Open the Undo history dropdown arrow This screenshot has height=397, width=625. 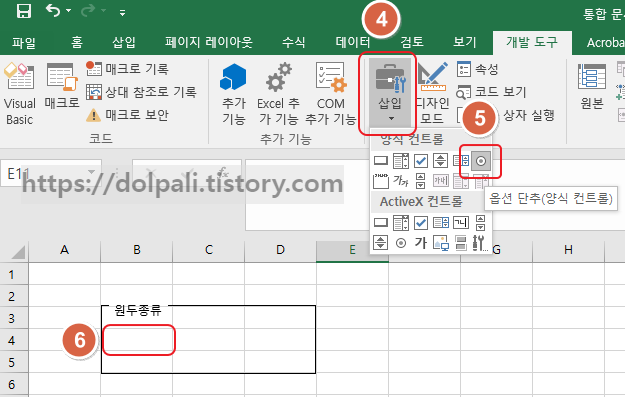click(x=69, y=11)
